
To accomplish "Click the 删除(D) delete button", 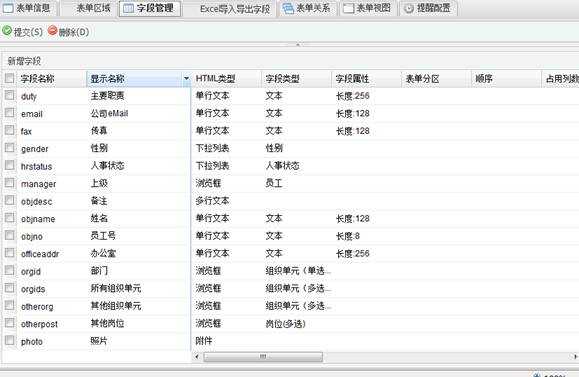I will (69, 32).
